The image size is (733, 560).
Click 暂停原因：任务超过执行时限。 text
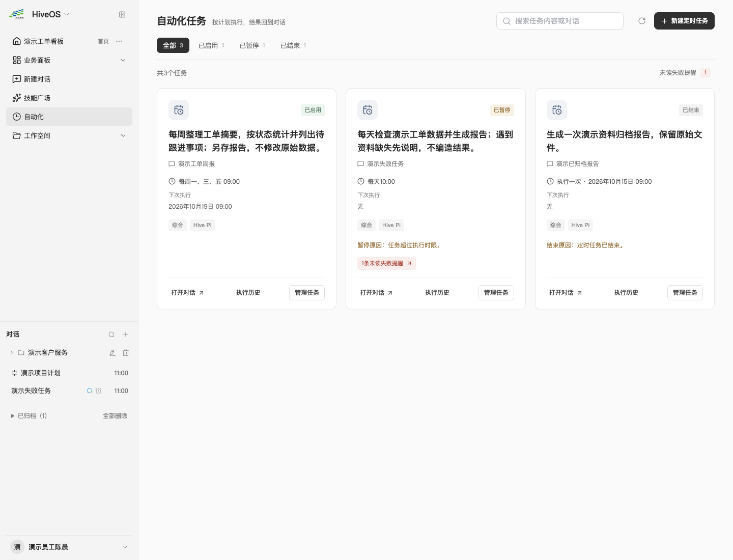400,245
